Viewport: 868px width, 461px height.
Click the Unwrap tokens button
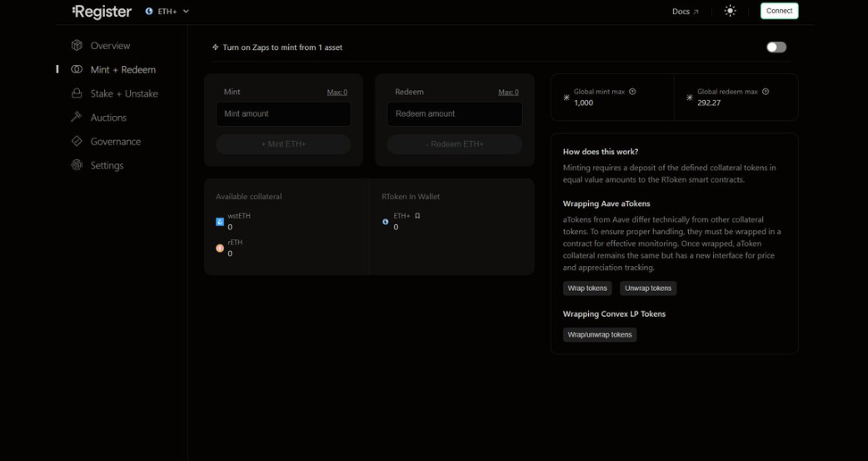648,288
